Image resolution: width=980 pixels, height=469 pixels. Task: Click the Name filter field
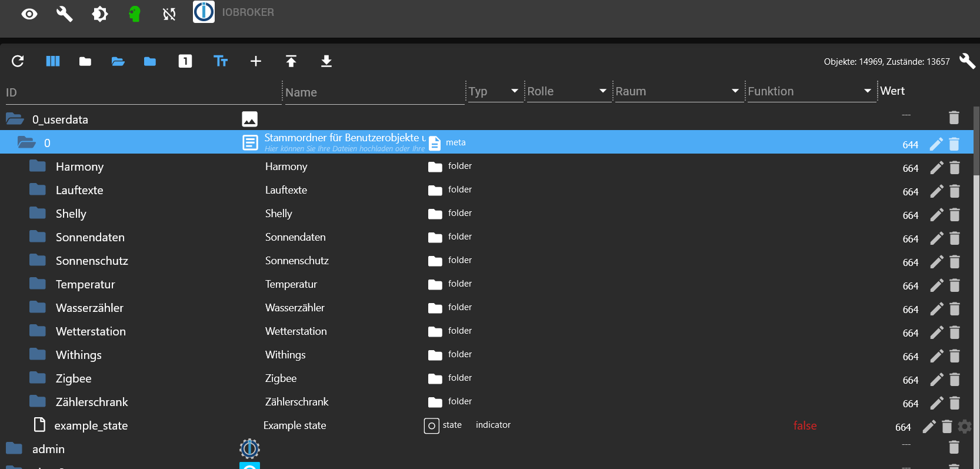(x=374, y=92)
